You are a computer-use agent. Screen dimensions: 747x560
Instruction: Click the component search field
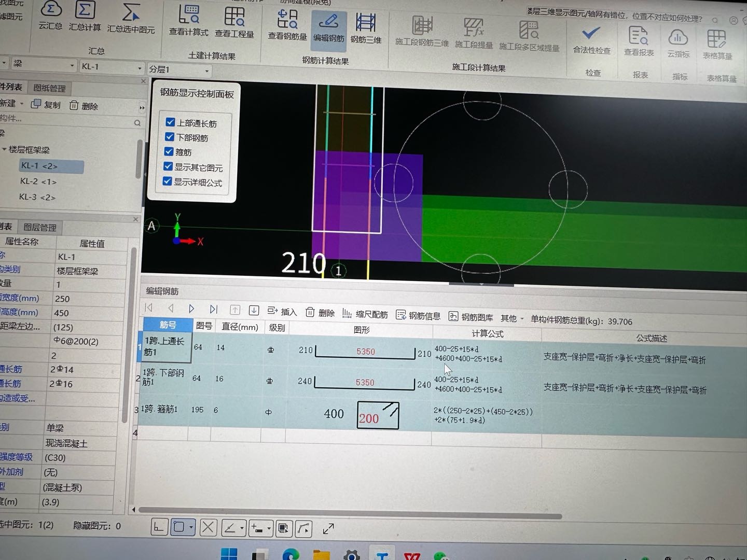[x=71, y=120]
